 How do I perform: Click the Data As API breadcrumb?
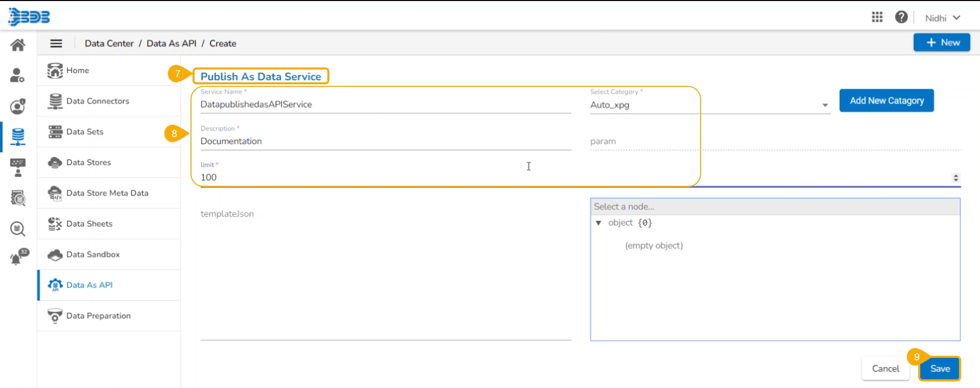171,43
